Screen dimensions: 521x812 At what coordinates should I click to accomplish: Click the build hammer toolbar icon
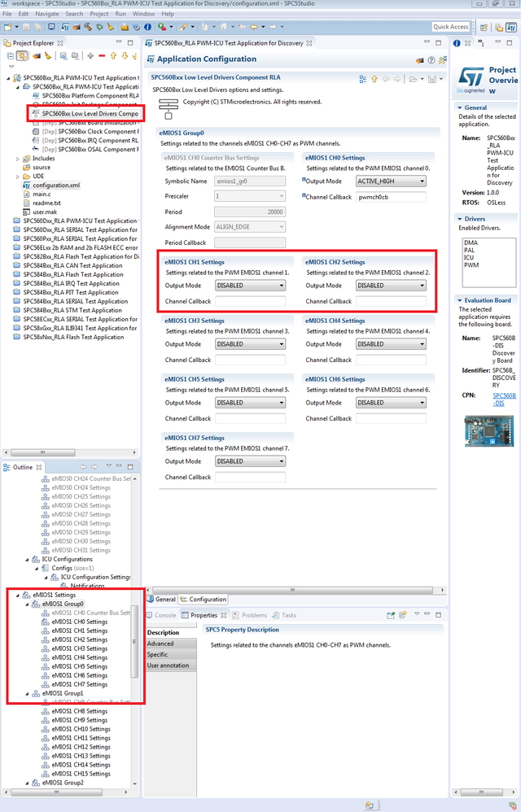click(x=88, y=27)
